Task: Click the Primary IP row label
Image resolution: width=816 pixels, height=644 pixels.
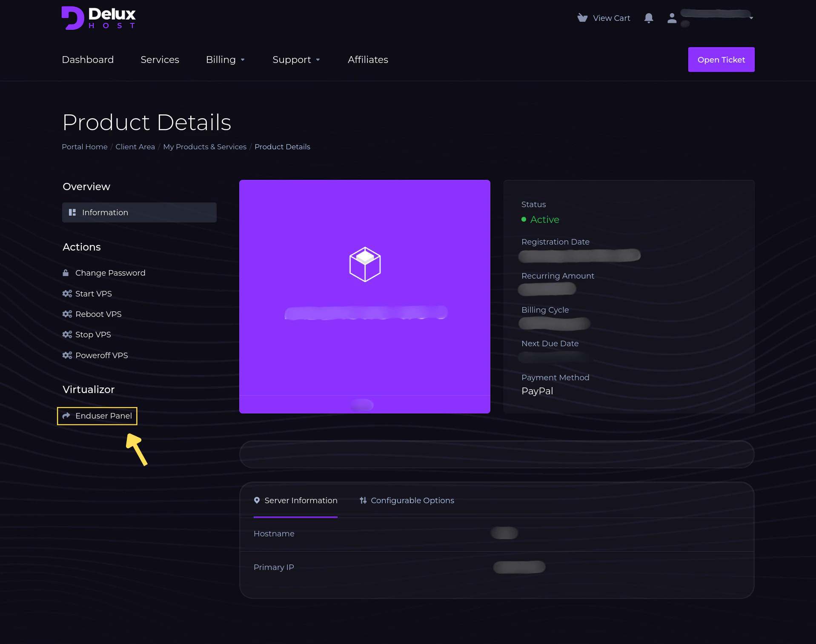Action: [274, 567]
